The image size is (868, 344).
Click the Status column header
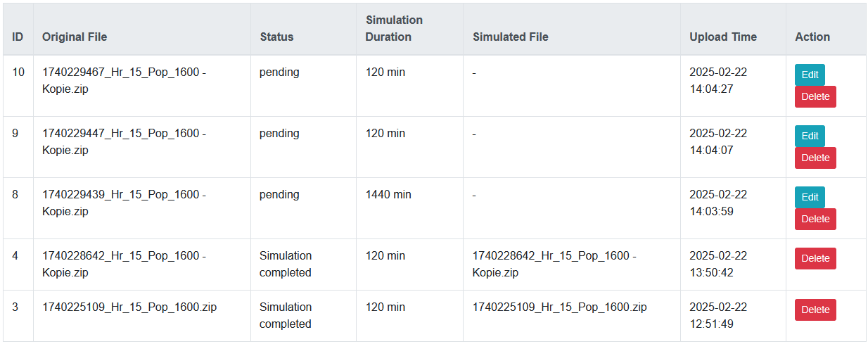276,37
